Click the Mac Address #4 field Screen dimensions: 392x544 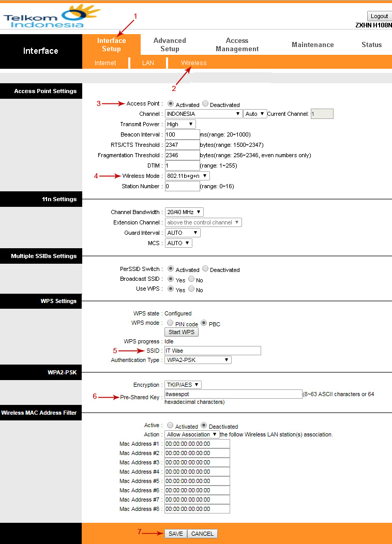pos(197,472)
